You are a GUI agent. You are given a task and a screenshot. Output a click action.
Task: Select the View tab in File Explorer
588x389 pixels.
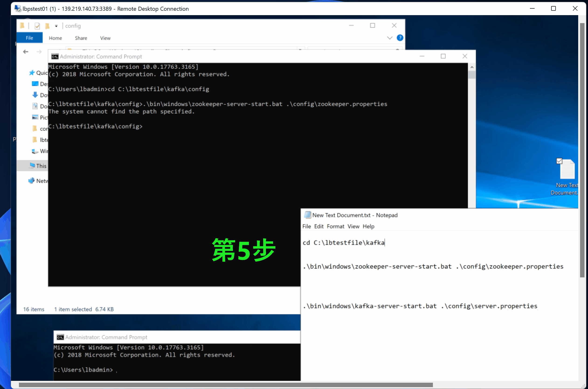[105, 38]
